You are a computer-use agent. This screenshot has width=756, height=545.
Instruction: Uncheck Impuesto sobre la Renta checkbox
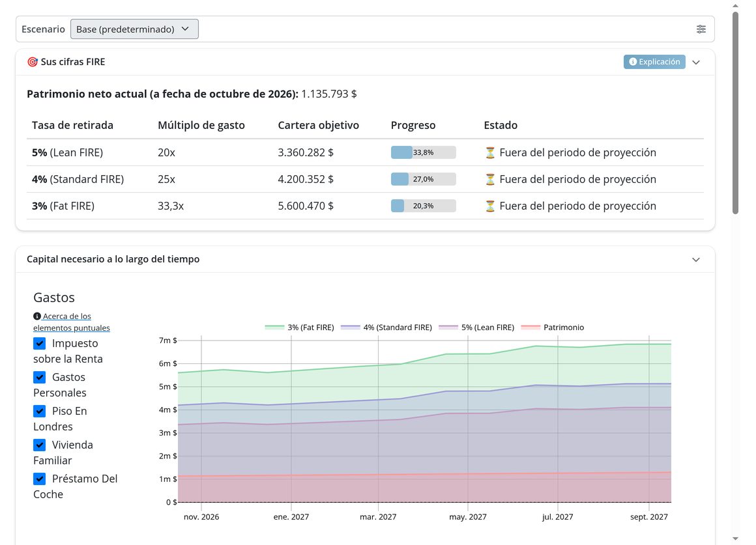[40, 343]
